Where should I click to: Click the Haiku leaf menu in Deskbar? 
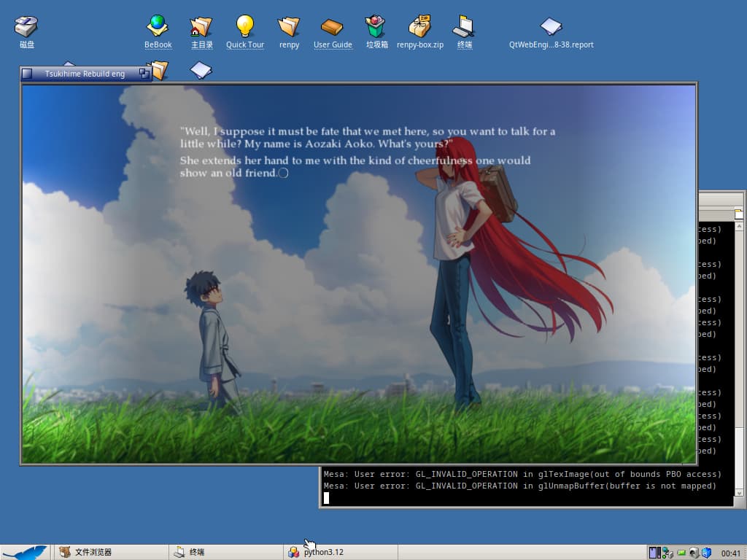pyautogui.click(x=25, y=553)
